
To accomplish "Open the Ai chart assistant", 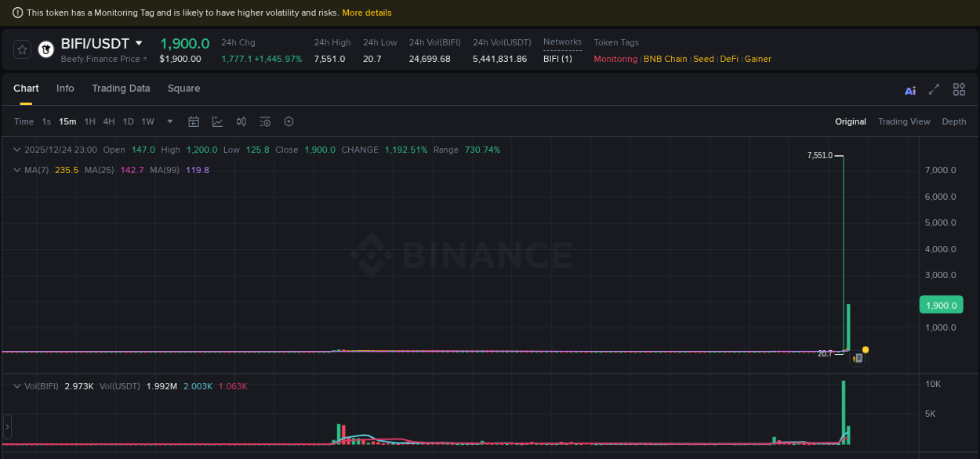I will [909, 90].
